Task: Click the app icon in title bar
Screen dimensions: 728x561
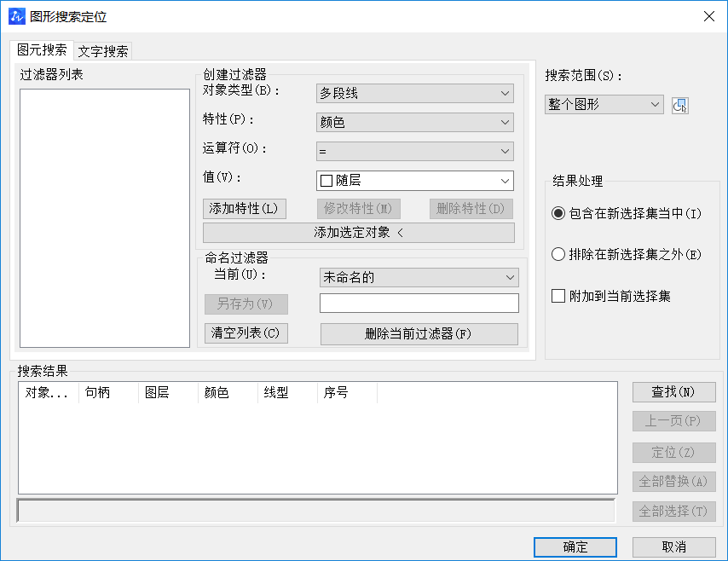Action: tap(16, 16)
